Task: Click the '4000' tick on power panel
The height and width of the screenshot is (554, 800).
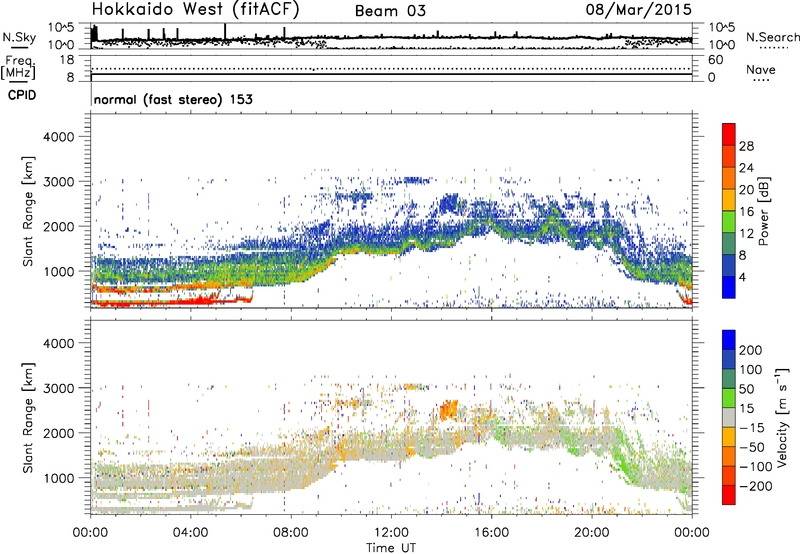Action: coord(59,137)
